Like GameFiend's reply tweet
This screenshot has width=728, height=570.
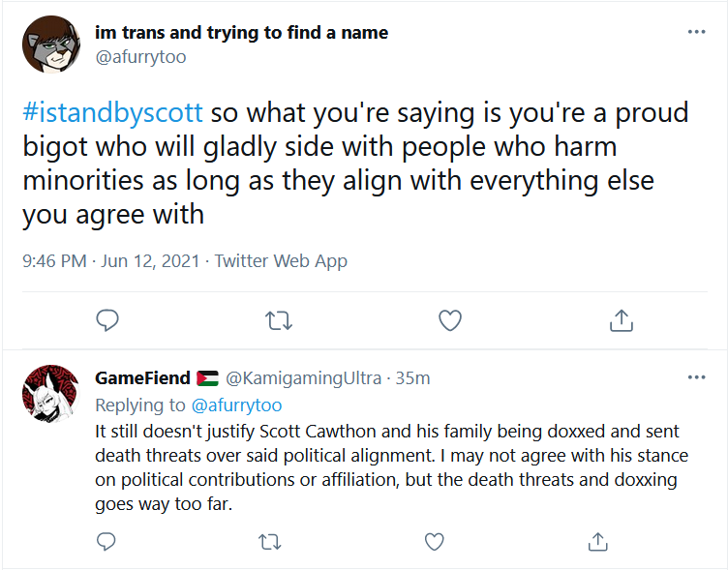(x=435, y=542)
